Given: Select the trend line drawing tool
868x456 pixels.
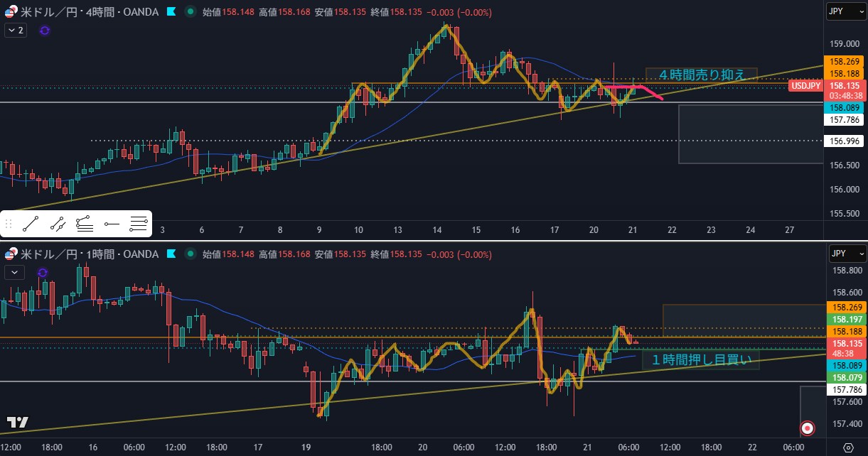Looking at the screenshot, I should click(x=30, y=225).
